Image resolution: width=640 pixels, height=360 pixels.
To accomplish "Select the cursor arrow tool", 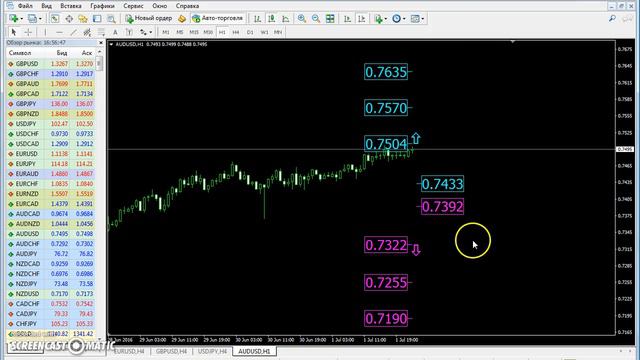I will 14,32.
